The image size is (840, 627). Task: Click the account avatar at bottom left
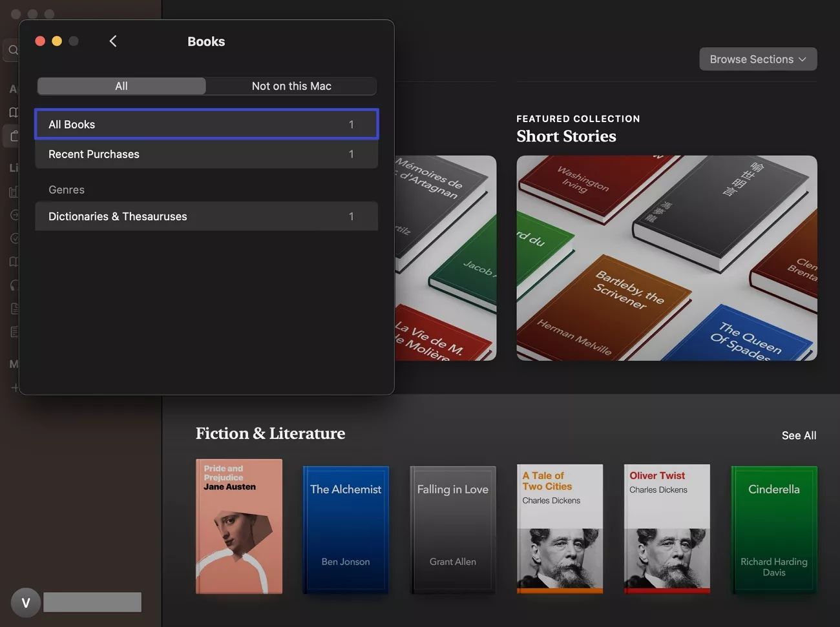pyautogui.click(x=25, y=602)
